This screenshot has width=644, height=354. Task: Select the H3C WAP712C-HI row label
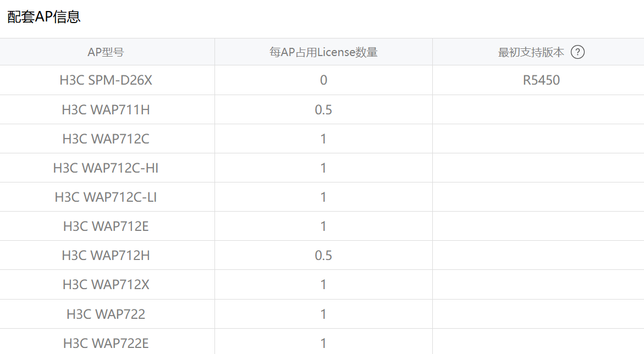[106, 168]
